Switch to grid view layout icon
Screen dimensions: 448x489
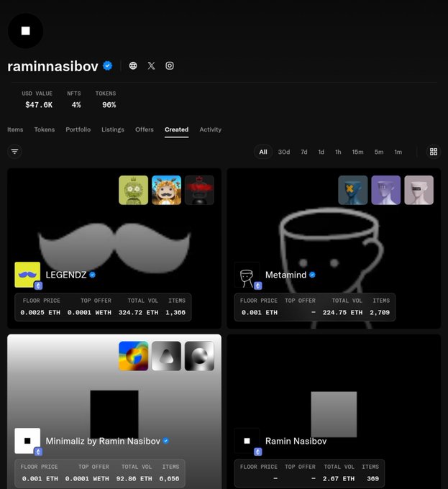click(434, 152)
